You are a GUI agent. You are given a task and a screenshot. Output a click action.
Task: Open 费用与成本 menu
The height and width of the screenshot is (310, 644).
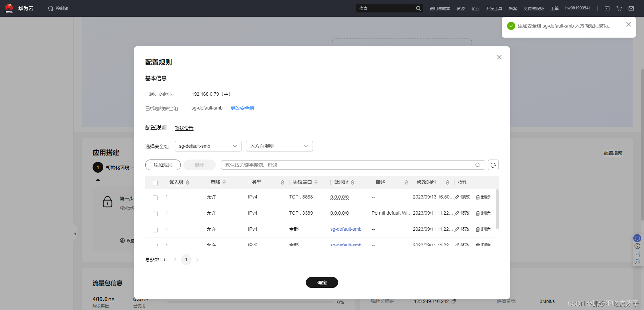(x=440, y=8)
